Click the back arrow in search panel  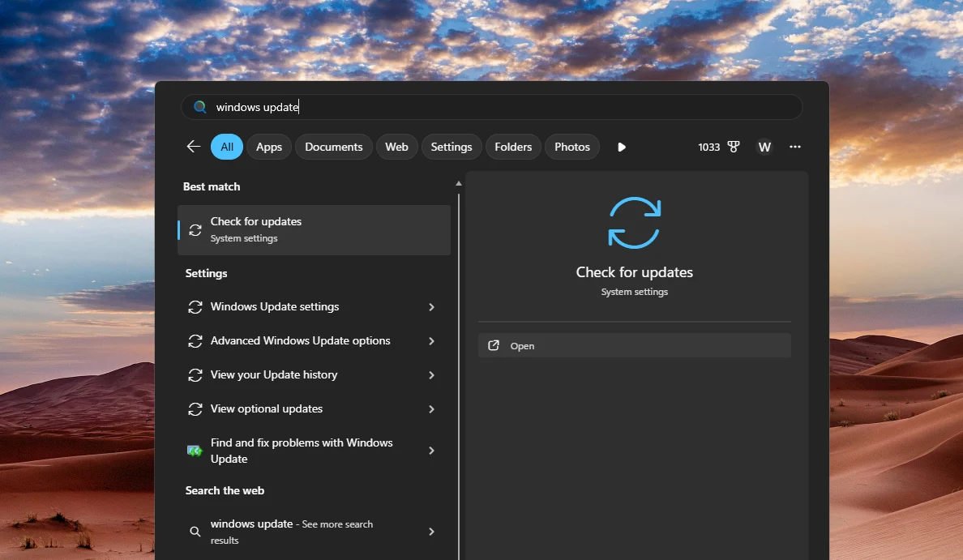click(x=193, y=147)
